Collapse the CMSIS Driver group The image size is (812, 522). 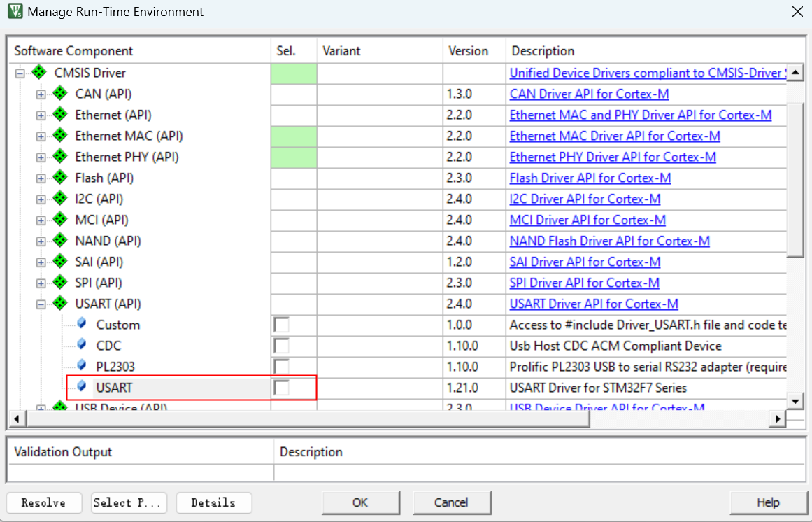pos(20,73)
